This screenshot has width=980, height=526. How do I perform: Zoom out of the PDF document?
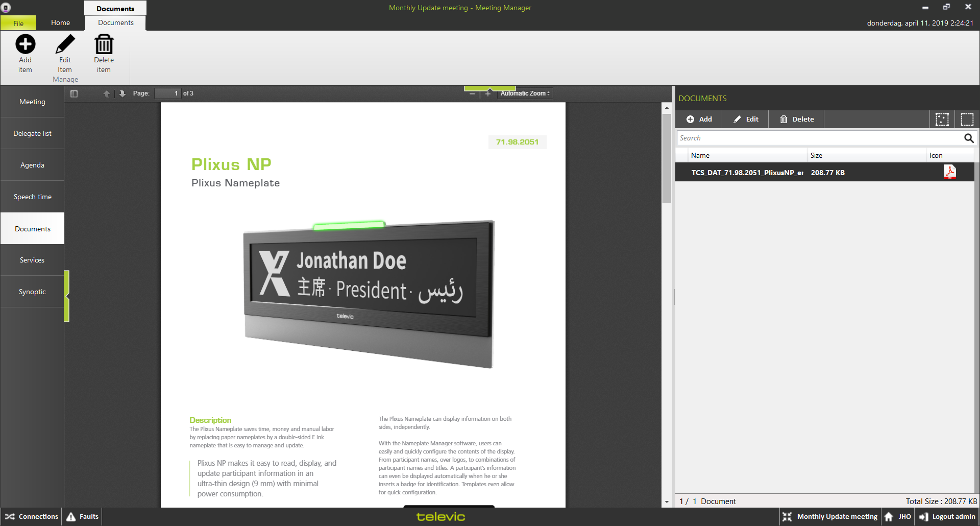click(472, 93)
